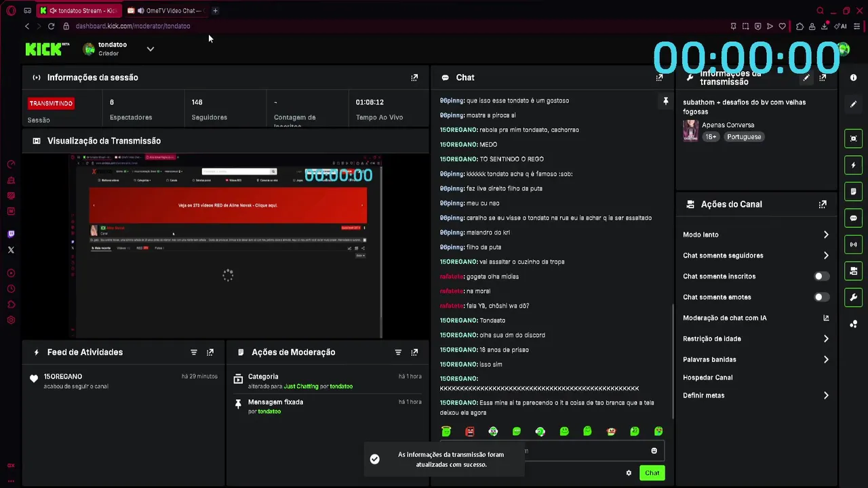Screen dimensions: 868x488
Task: Click the pencil icon in right sidebar
Action: point(853,104)
